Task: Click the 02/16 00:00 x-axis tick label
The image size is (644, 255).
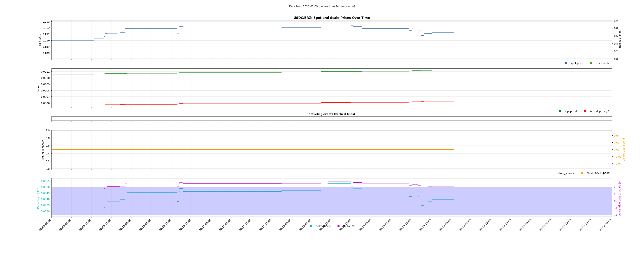Action: (605, 225)
